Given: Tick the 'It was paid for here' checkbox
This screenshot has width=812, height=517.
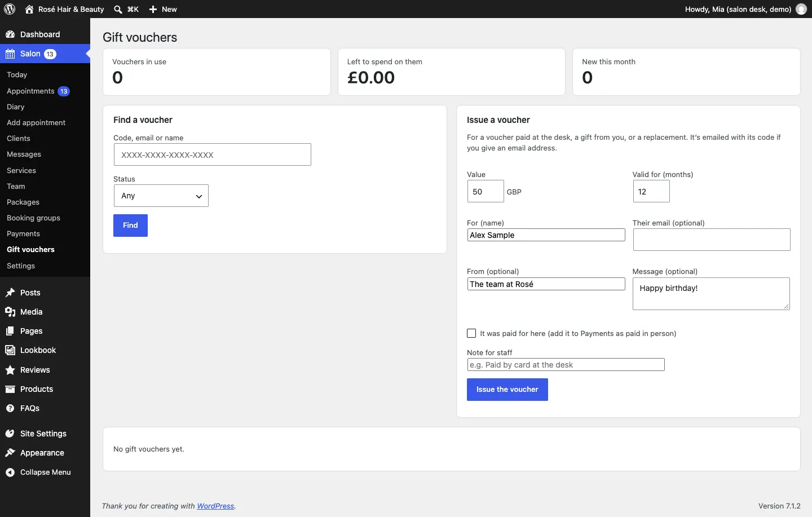Looking at the screenshot, I should [x=471, y=333].
